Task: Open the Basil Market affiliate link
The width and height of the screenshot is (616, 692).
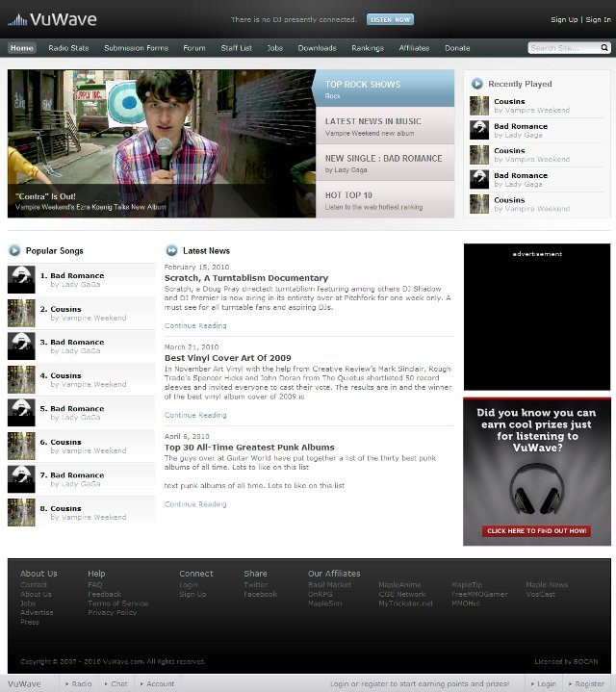Action: click(329, 585)
